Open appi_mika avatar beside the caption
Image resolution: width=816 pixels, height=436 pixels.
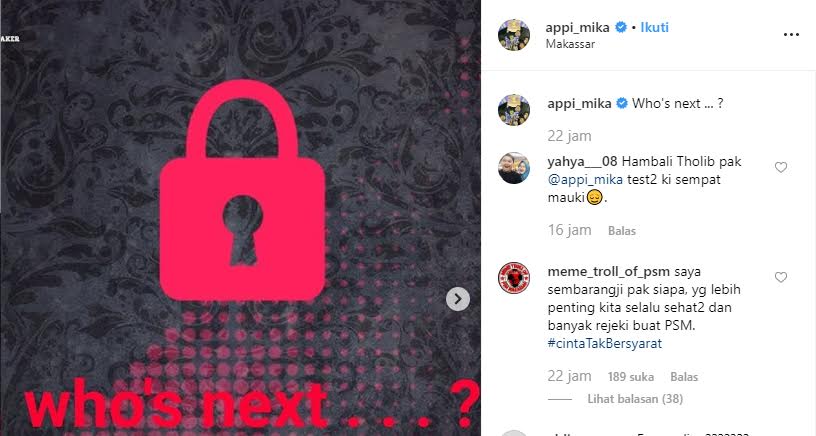(x=514, y=110)
